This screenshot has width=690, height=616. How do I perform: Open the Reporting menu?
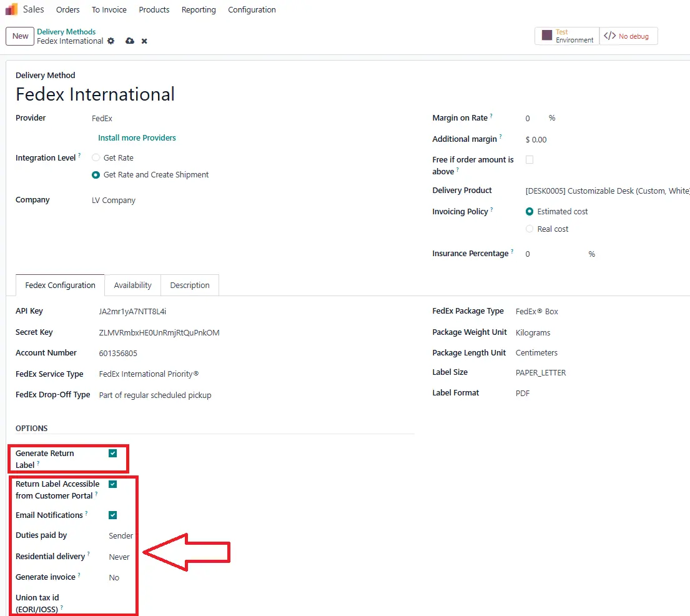click(x=199, y=10)
